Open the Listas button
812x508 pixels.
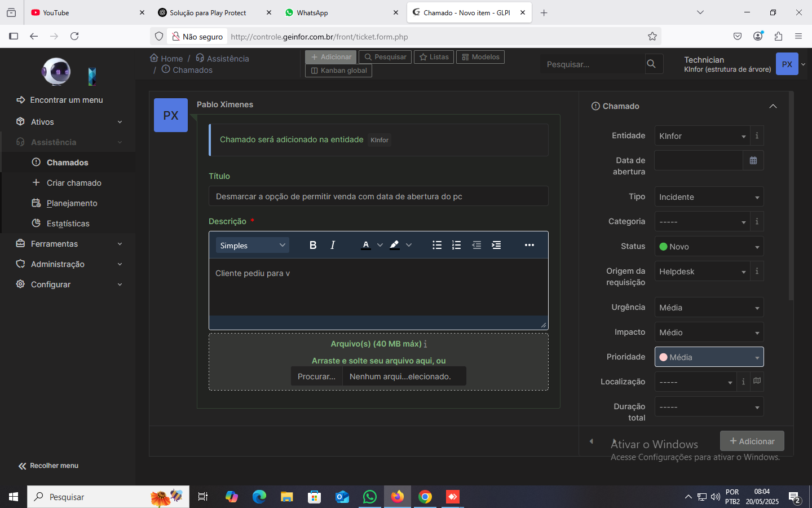tap(434, 57)
